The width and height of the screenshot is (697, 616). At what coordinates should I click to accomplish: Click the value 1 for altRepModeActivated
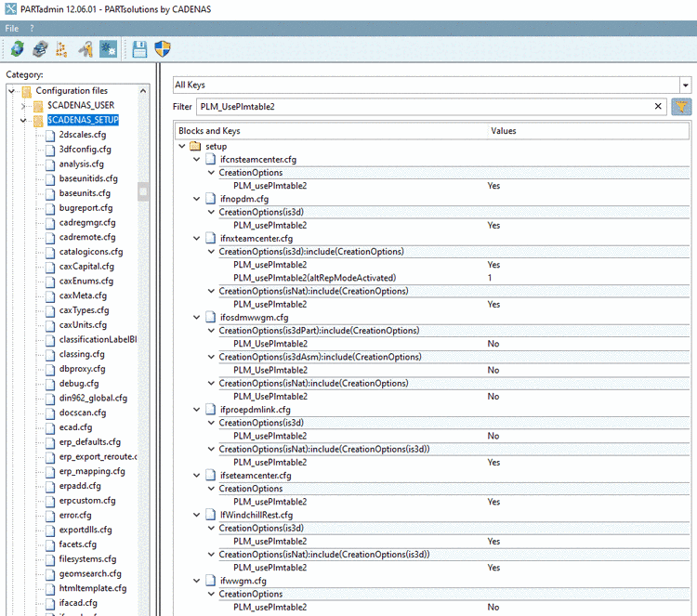[490, 278]
